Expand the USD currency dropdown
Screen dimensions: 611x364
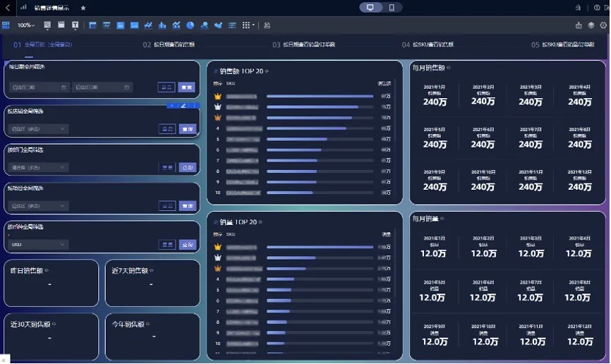38,245
